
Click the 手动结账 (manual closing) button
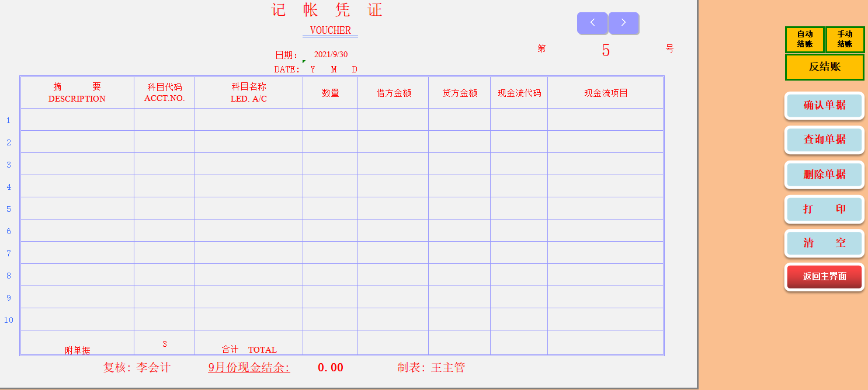845,39
